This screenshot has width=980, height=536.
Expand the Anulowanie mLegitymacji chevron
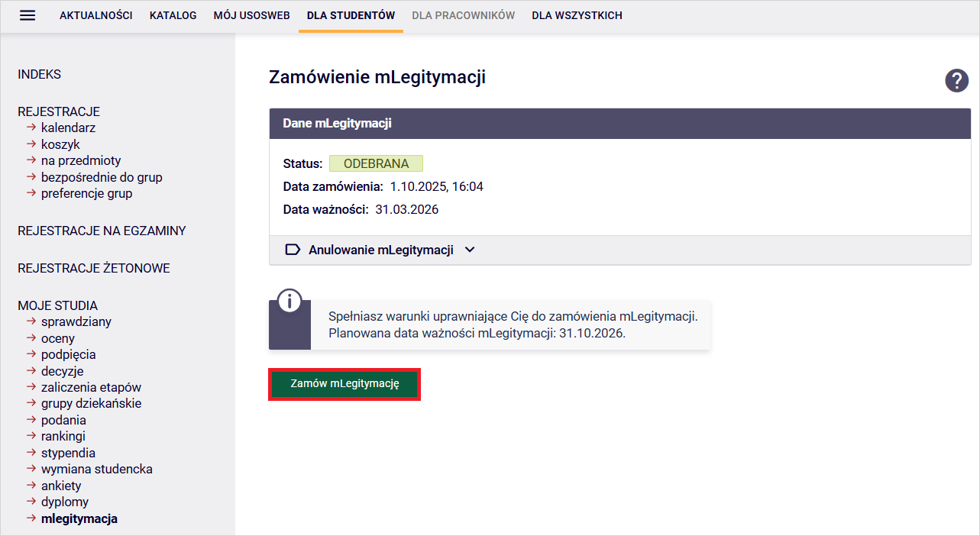click(x=470, y=250)
